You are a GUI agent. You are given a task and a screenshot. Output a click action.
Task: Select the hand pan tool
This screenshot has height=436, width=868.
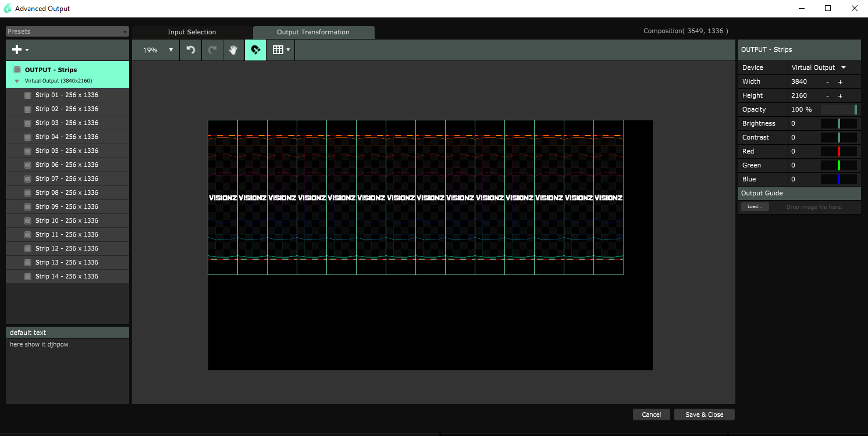pos(233,50)
